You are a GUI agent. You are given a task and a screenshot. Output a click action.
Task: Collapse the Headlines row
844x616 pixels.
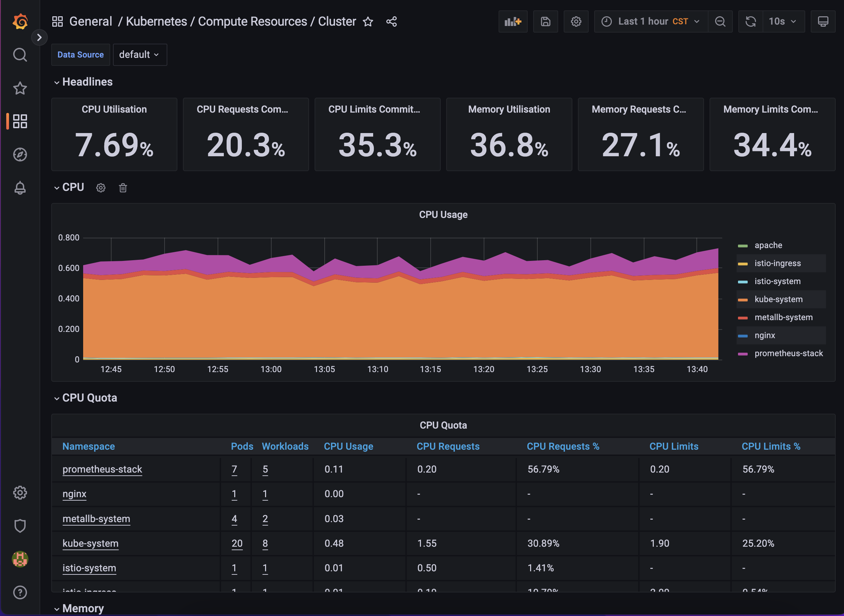[87, 82]
